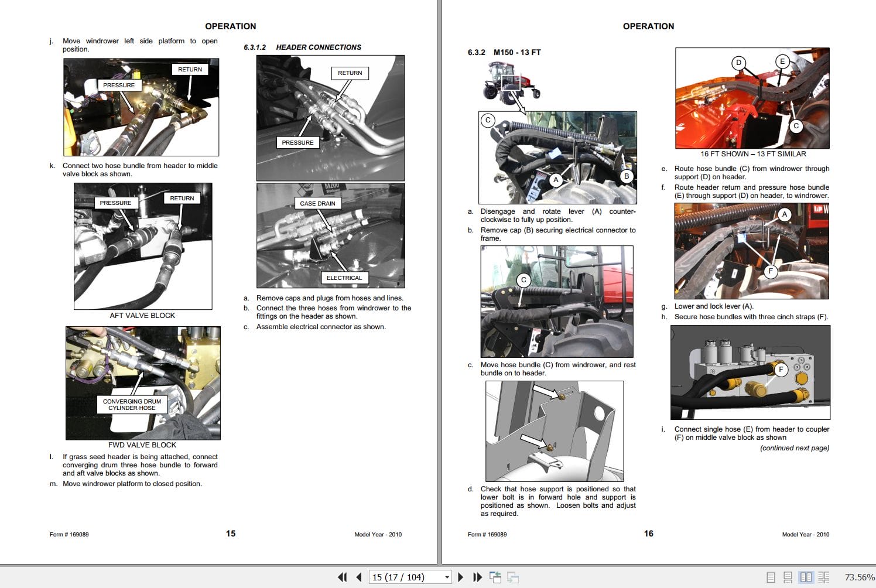876x588 pixels.
Task: Click page number 15 at page bottom
Action: click(x=231, y=534)
